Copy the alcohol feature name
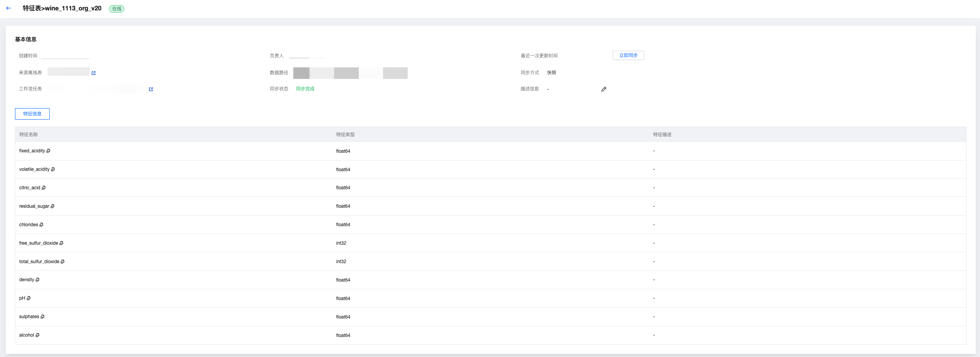The height and width of the screenshot is (357, 980). tap(38, 335)
